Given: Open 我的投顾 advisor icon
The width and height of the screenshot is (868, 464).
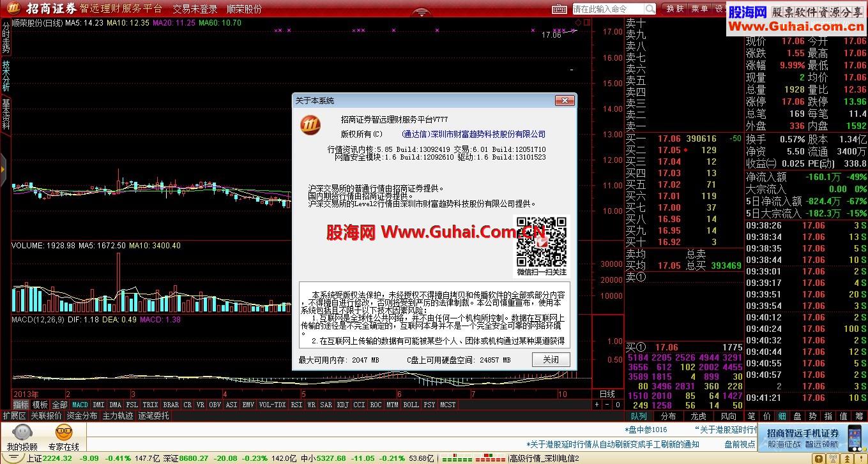Looking at the screenshot, I should (22, 437).
